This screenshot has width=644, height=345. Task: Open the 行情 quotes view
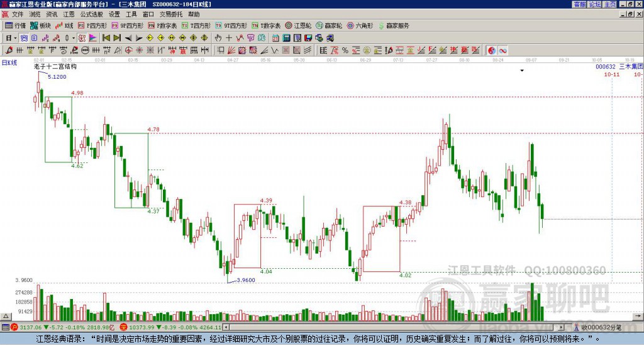point(15,25)
